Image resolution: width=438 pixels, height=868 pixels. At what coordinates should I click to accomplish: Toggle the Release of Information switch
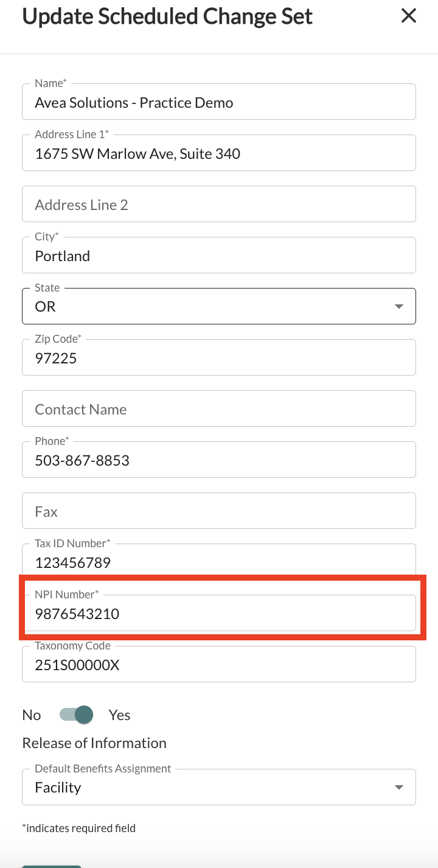[77, 715]
